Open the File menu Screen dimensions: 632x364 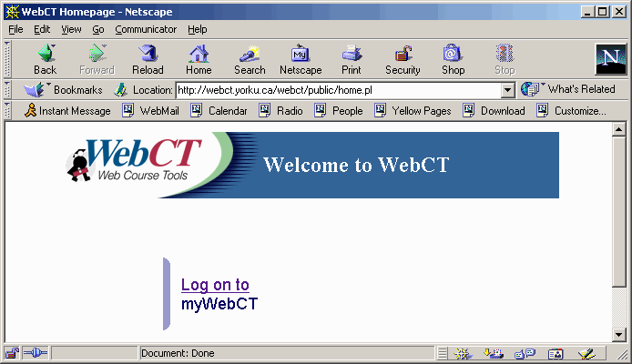pos(15,29)
